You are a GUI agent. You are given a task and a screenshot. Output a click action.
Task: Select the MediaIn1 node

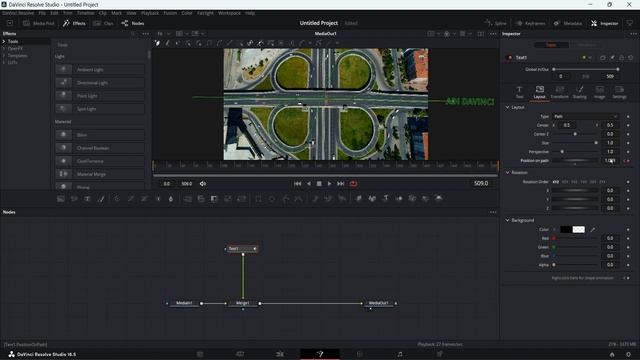click(184, 303)
